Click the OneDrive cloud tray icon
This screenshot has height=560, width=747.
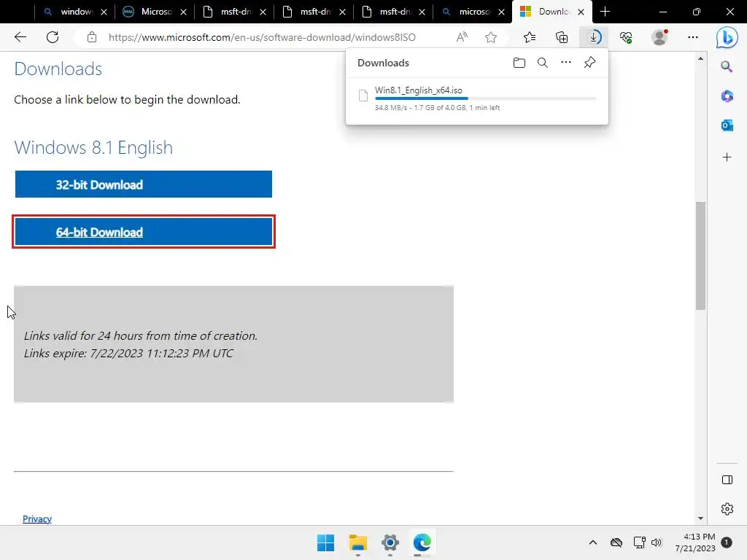pyautogui.click(x=616, y=542)
